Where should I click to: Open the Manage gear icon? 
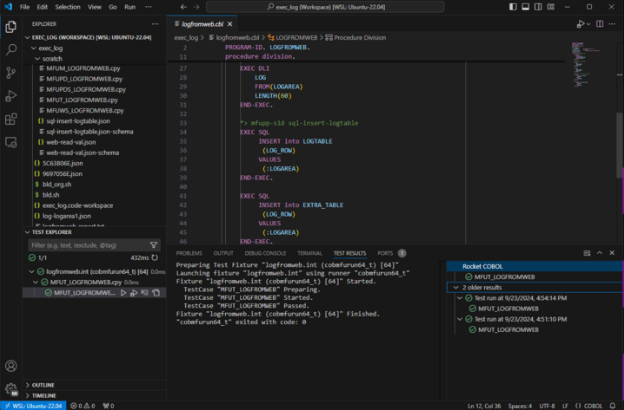click(11, 389)
